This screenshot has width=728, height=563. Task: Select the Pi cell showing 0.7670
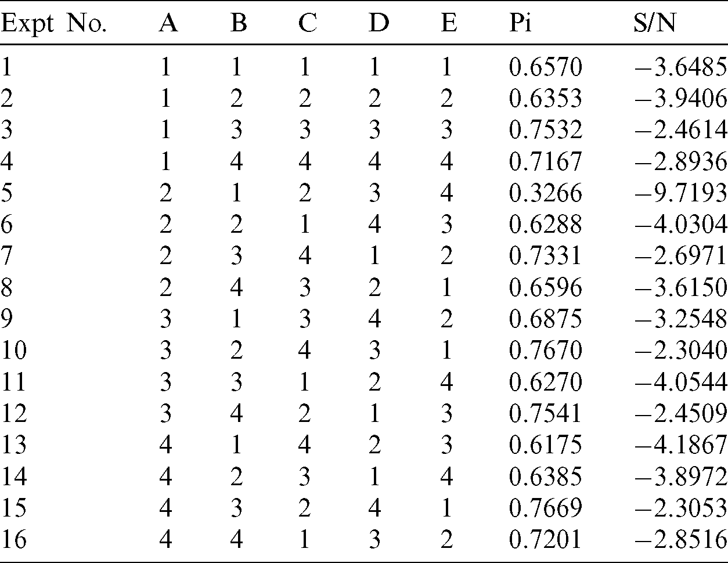[545, 351]
